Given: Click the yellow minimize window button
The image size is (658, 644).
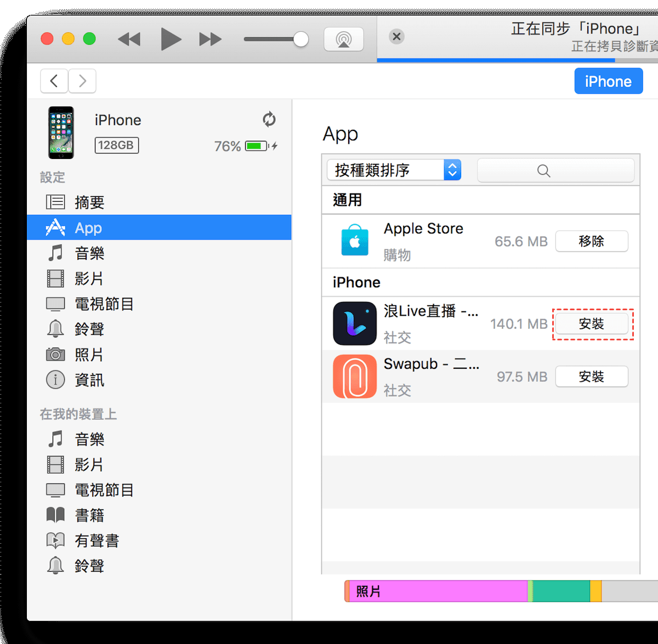Looking at the screenshot, I should pos(68,39).
